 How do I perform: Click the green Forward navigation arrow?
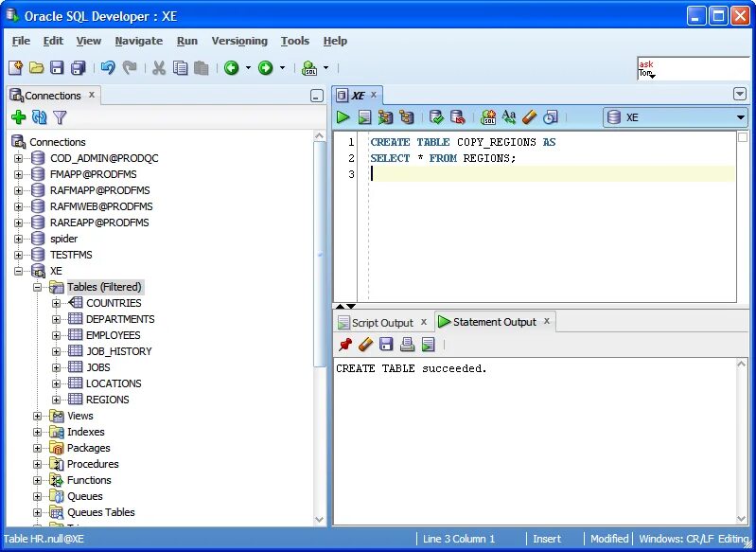tap(266, 68)
